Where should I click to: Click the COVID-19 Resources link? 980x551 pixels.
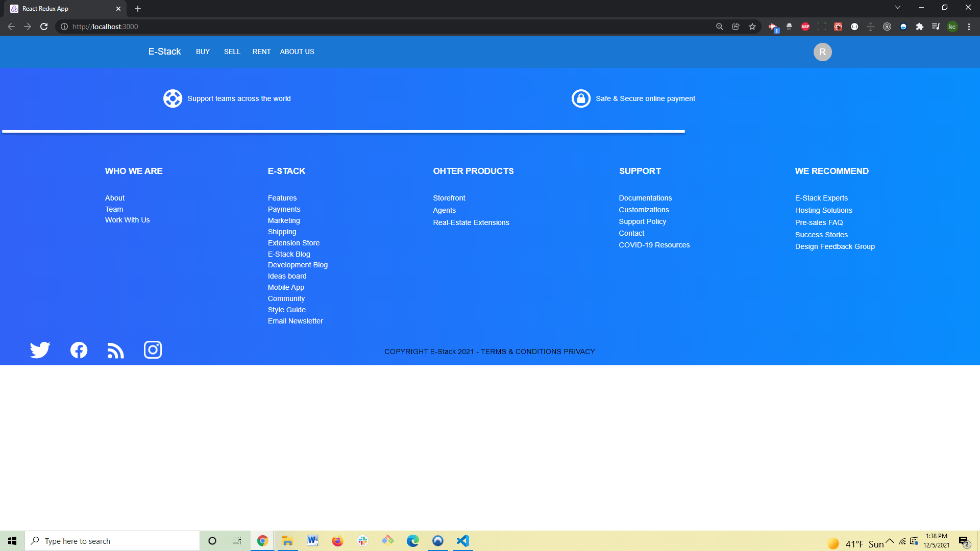click(x=654, y=245)
